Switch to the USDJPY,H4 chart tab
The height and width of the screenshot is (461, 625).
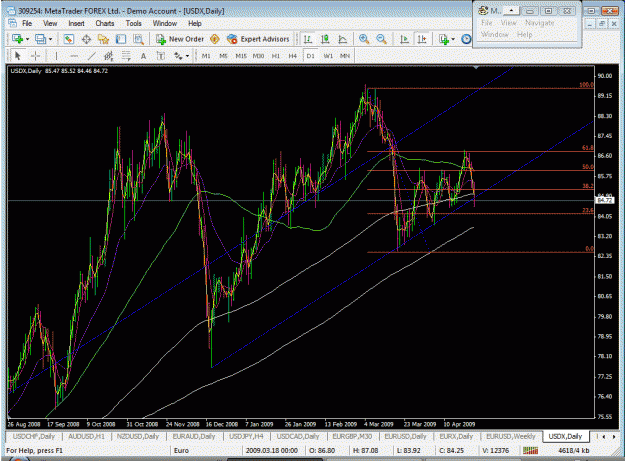pyautogui.click(x=246, y=436)
